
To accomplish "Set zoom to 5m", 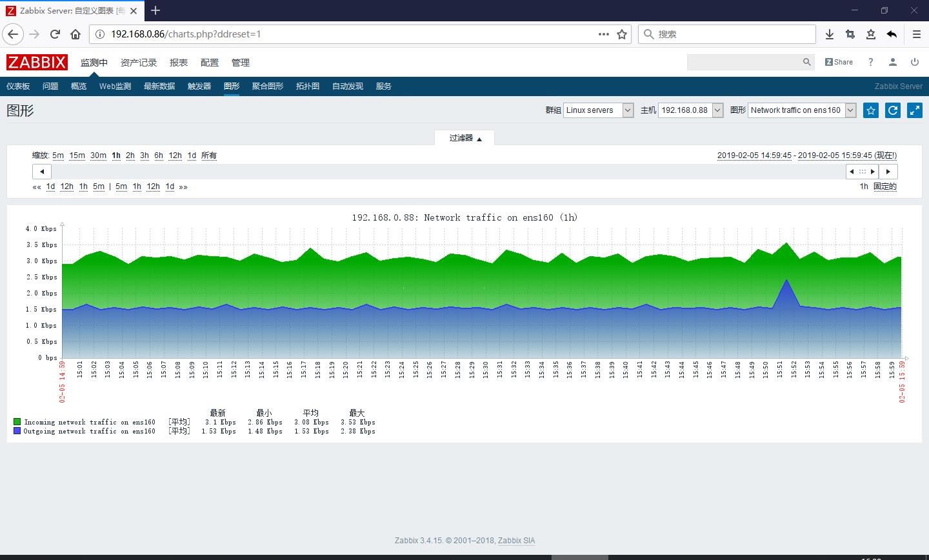I will 58,155.
